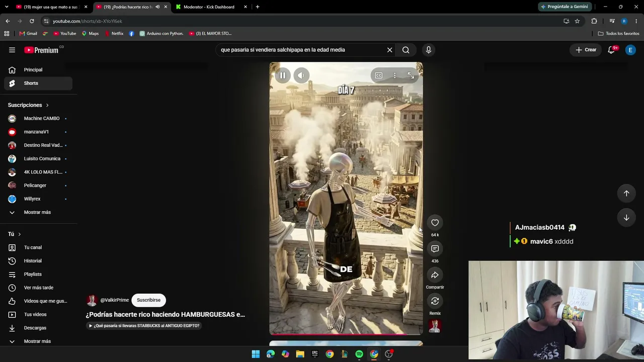Image resolution: width=644 pixels, height=362 pixels.
Task: Open the manzanaV1 channel
Action: click(38, 132)
